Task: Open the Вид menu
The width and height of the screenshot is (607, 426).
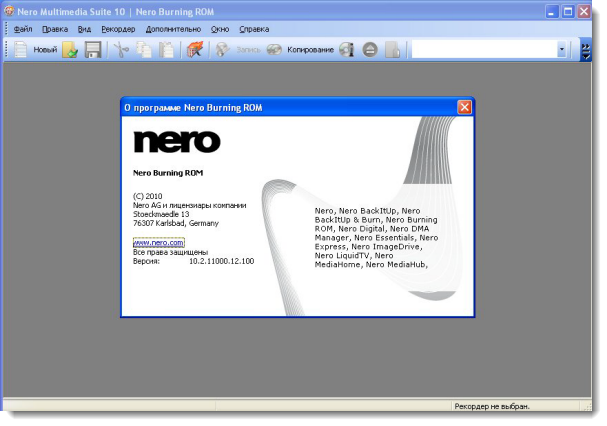Action: (x=84, y=29)
